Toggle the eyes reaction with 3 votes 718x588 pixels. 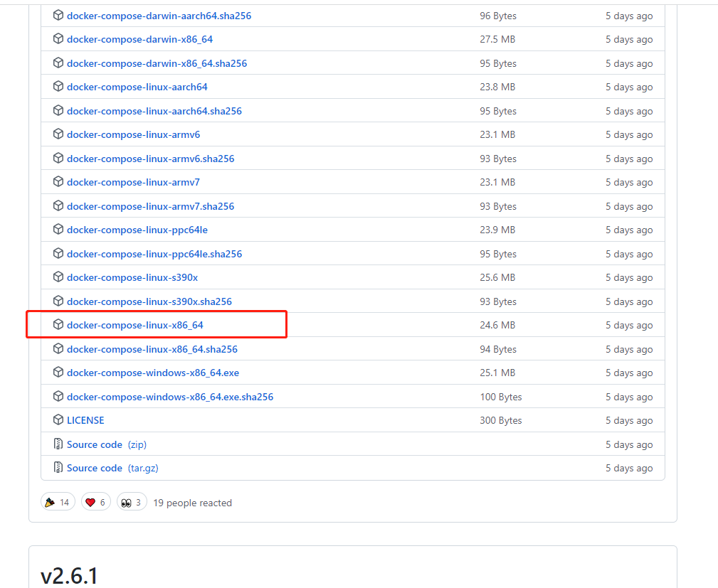tap(132, 502)
